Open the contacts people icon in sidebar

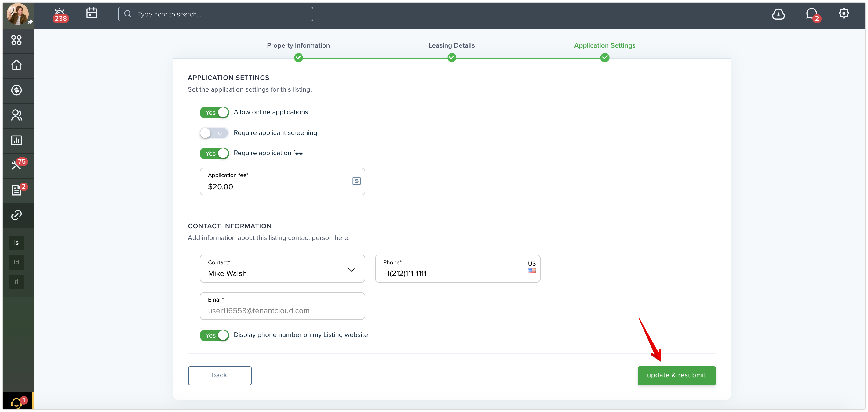tap(16, 115)
